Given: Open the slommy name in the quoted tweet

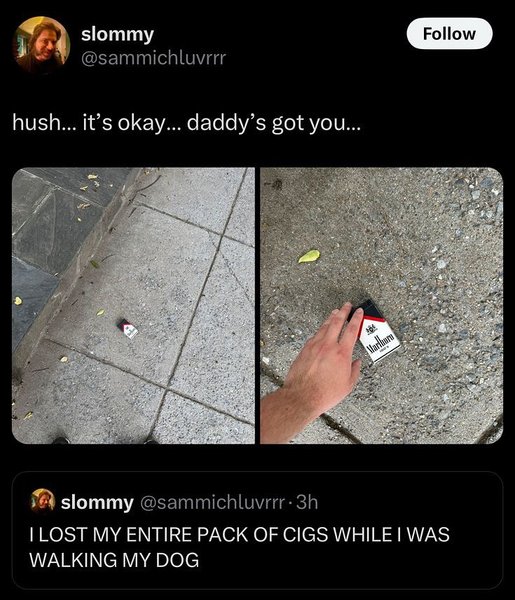Looking at the screenshot, I should 97,502.
